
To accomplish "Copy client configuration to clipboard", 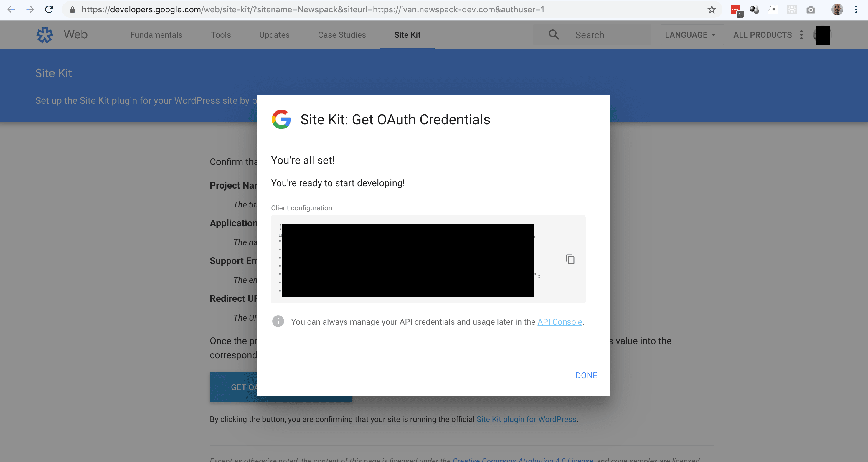I will [570, 259].
